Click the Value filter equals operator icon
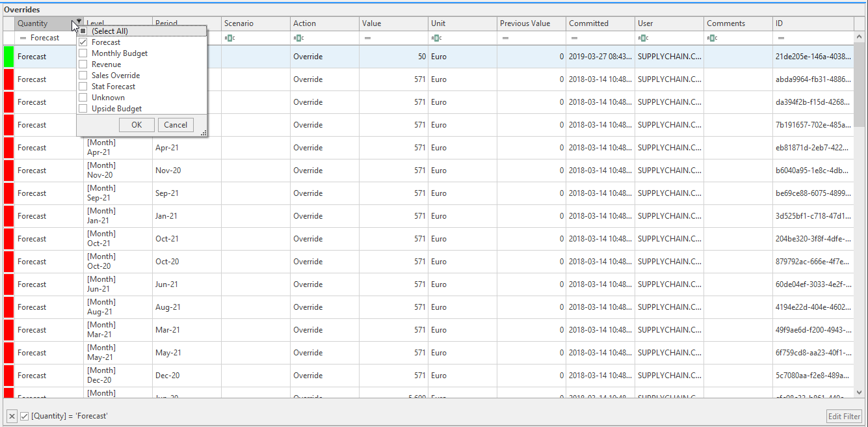The image size is (868, 427). pyautogui.click(x=367, y=38)
